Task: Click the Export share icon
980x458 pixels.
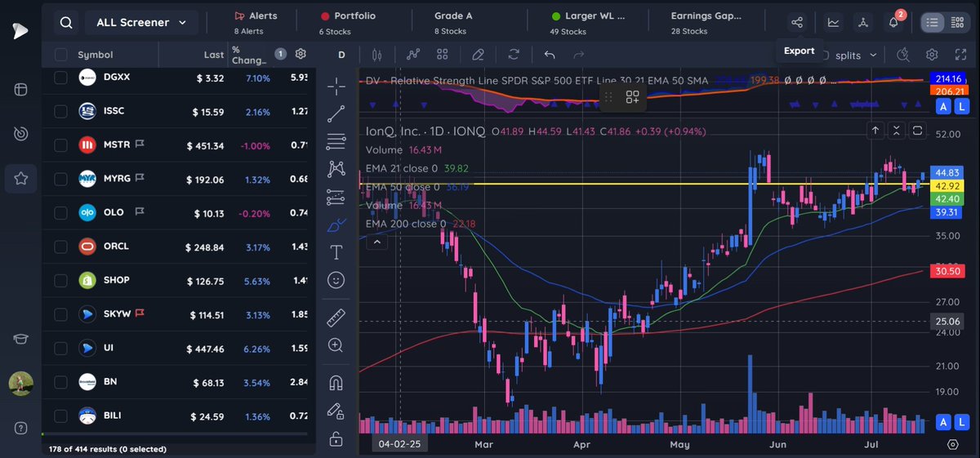Action: click(798, 22)
